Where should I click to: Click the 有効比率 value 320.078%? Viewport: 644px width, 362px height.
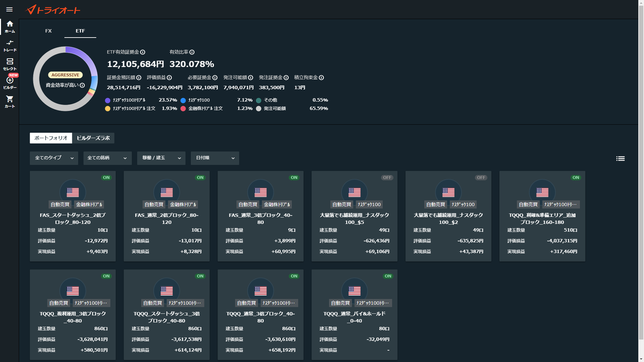tap(192, 64)
